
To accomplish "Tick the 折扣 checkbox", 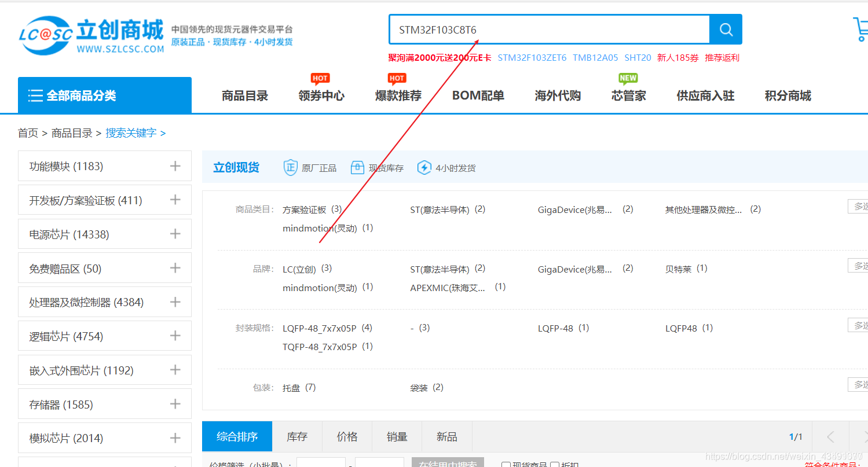I will pyautogui.click(x=555, y=465).
